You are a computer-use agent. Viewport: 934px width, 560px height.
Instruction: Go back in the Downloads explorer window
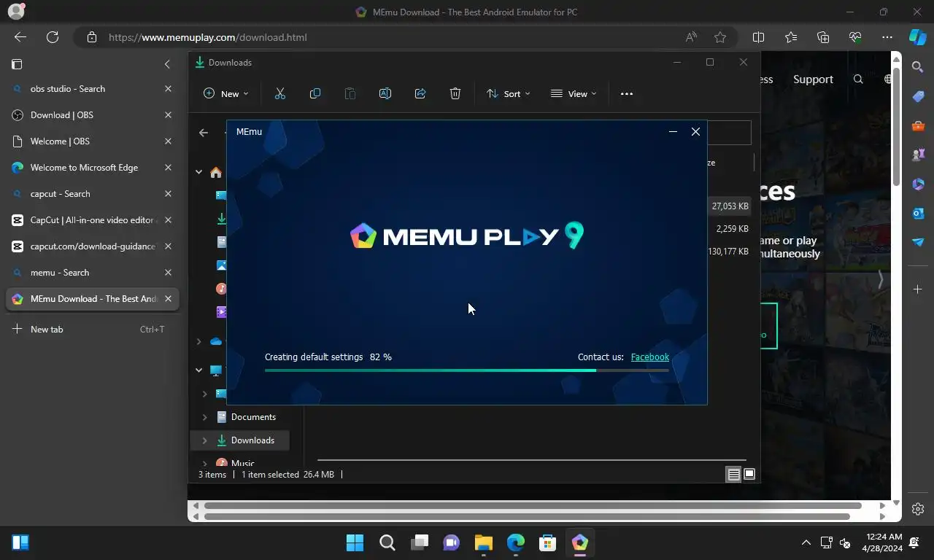(204, 133)
